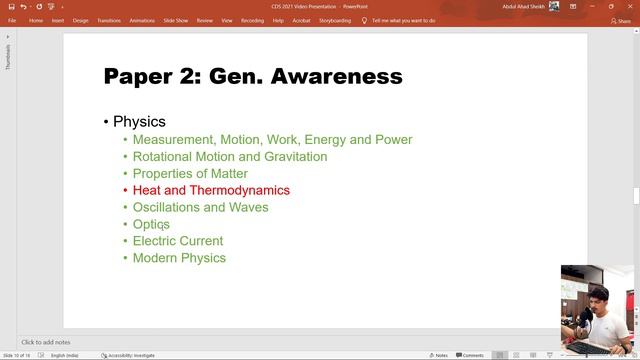This screenshot has width=640, height=360.
Task: Save the presentation via Quick Access
Action: 11,7
